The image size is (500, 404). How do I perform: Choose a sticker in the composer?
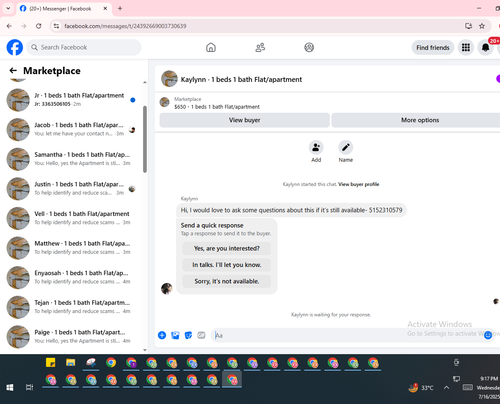click(188, 335)
